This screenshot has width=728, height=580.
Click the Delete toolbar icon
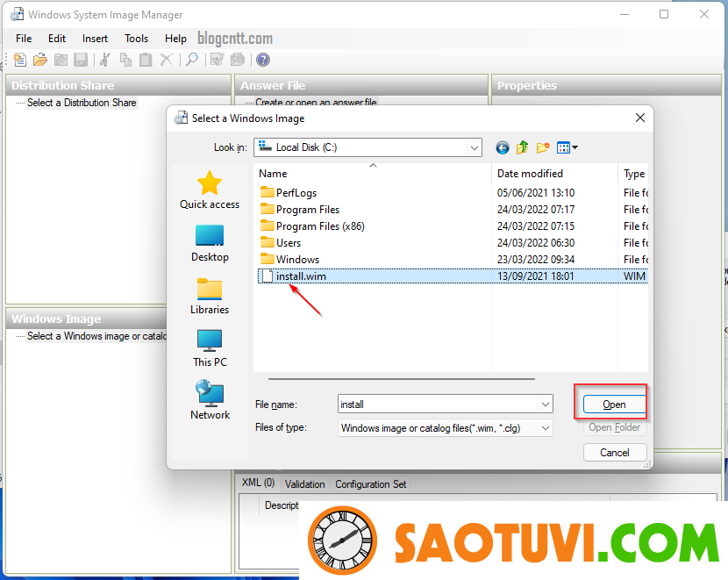pyautogui.click(x=167, y=60)
